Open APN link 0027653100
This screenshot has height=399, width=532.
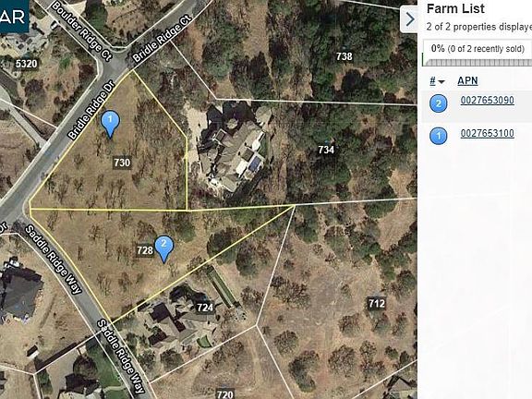[488, 133]
